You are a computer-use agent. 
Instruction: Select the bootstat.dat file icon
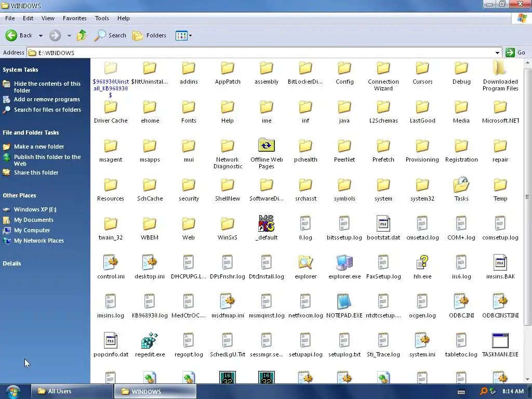click(x=383, y=223)
